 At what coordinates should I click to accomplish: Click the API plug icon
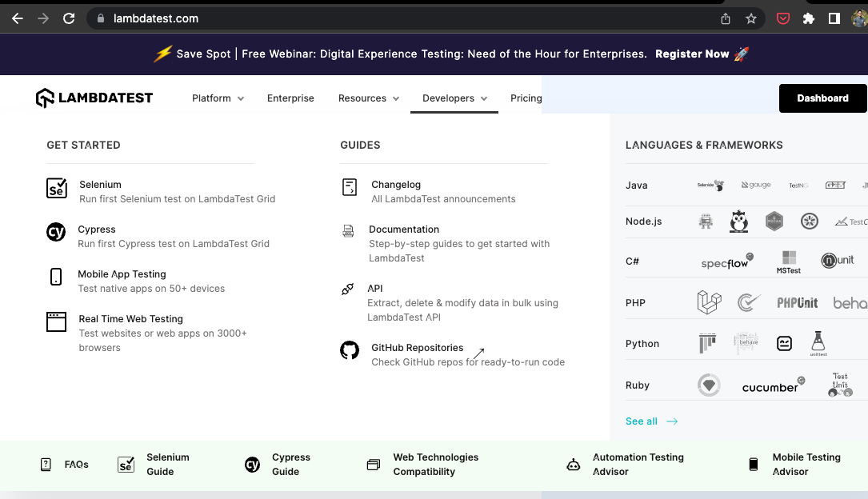[x=348, y=289]
